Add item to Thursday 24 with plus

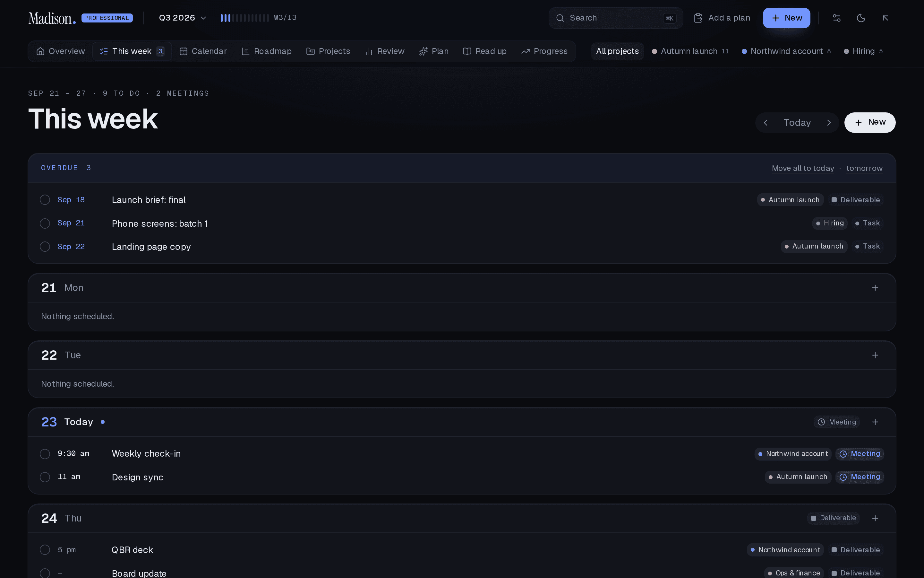point(875,518)
